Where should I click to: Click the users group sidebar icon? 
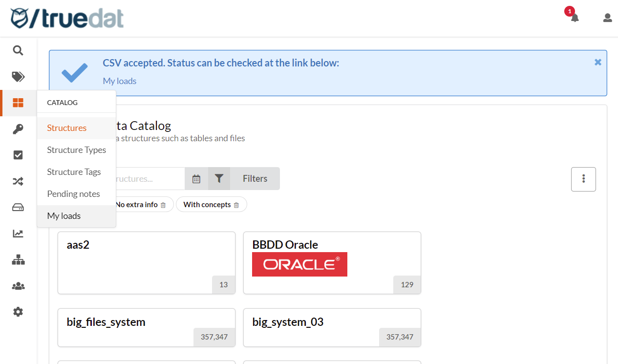[18, 286]
